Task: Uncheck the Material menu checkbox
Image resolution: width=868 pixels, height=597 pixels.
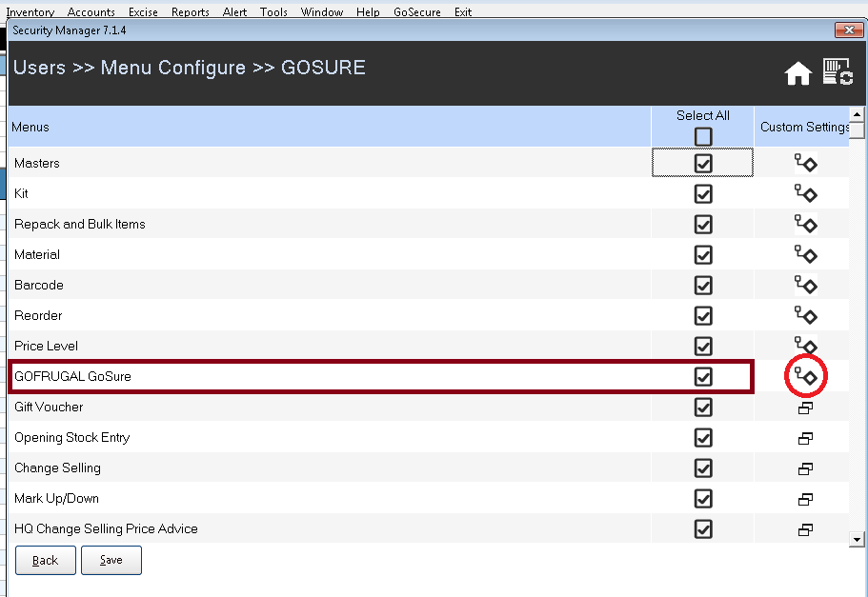Action: pos(703,254)
